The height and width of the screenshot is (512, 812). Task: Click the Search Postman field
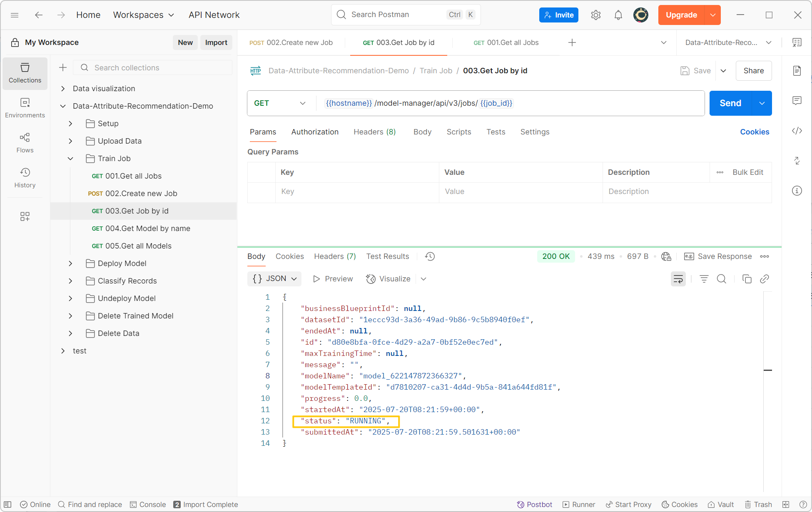(x=406, y=15)
